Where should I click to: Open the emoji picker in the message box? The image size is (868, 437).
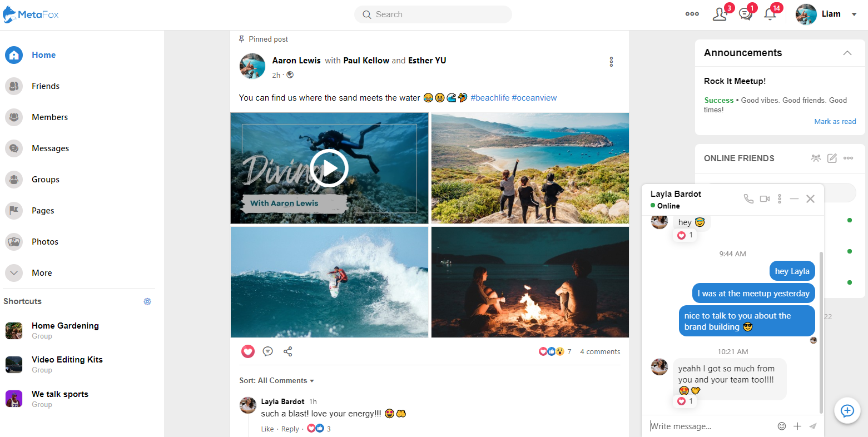[x=782, y=426]
